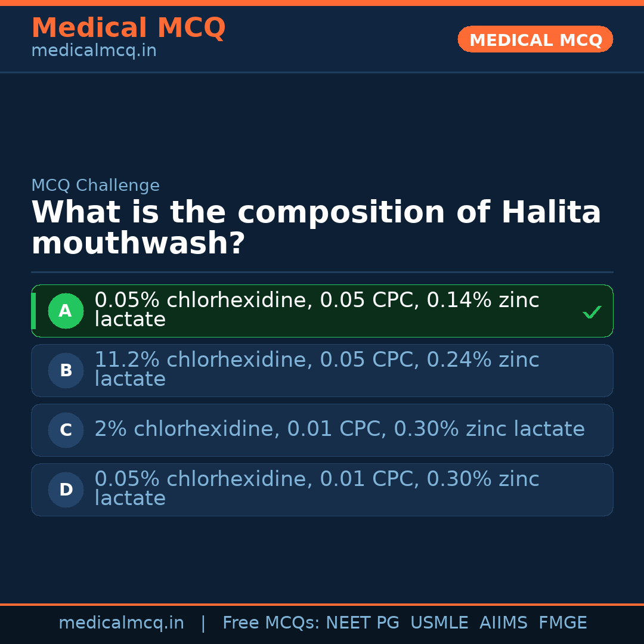Click the letter A circle icon
The image size is (644, 644).
pyautogui.click(x=66, y=311)
